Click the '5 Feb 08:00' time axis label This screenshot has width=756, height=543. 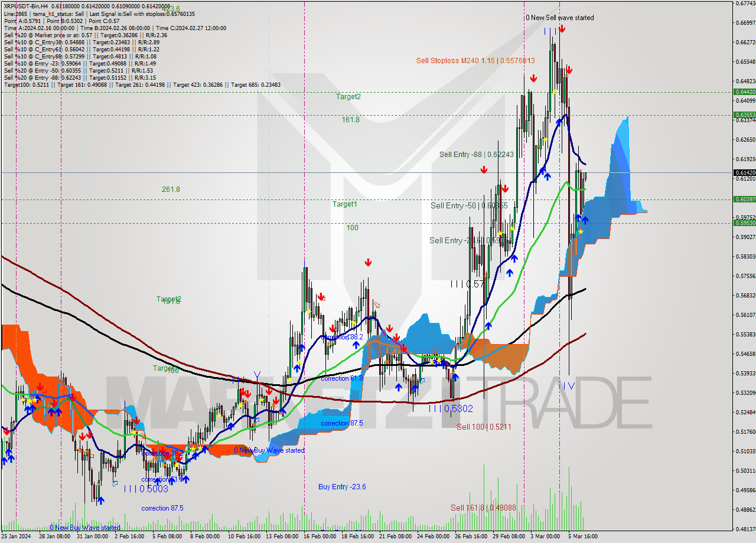click(167, 537)
